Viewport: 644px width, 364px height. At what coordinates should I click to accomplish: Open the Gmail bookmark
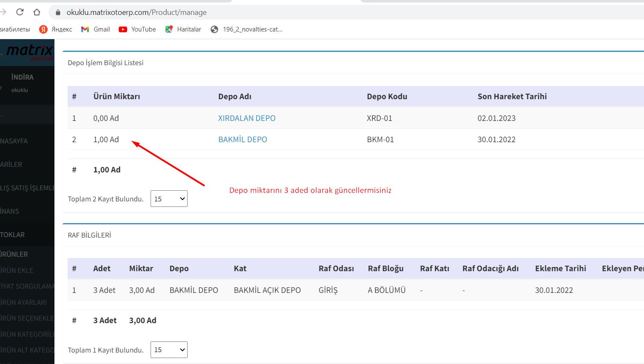point(96,29)
